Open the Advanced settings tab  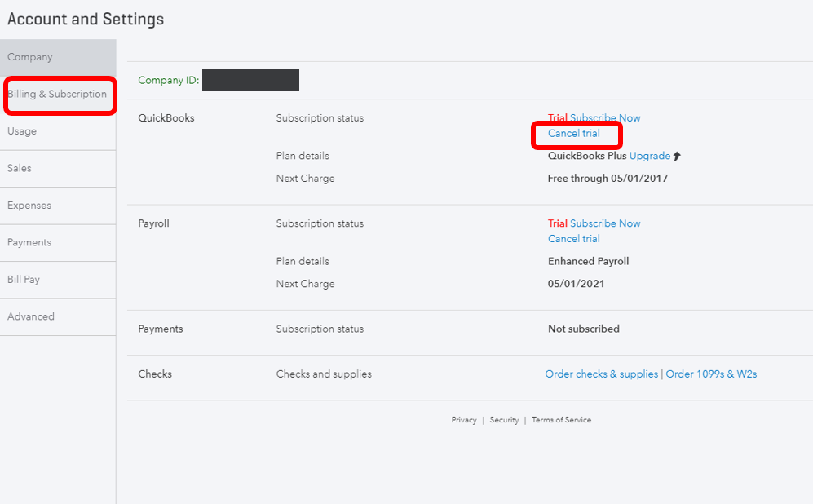pyautogui.click(x=31, y=316)
